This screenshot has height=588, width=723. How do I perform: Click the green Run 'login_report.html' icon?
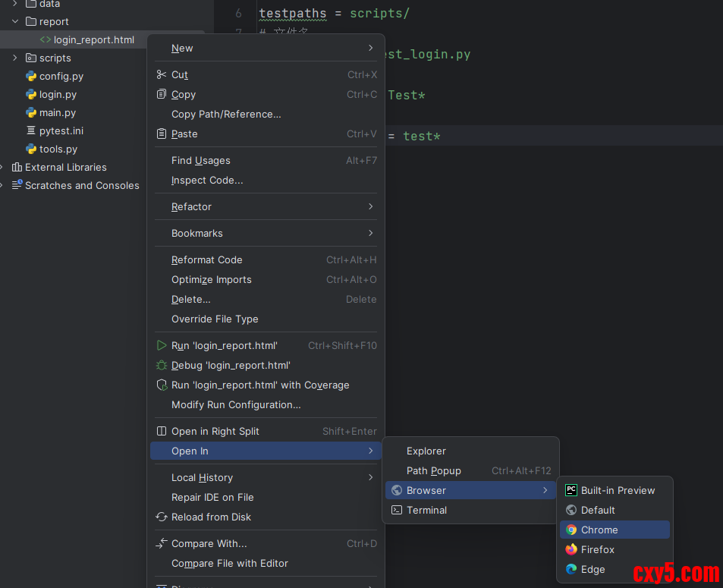[161, 345]
